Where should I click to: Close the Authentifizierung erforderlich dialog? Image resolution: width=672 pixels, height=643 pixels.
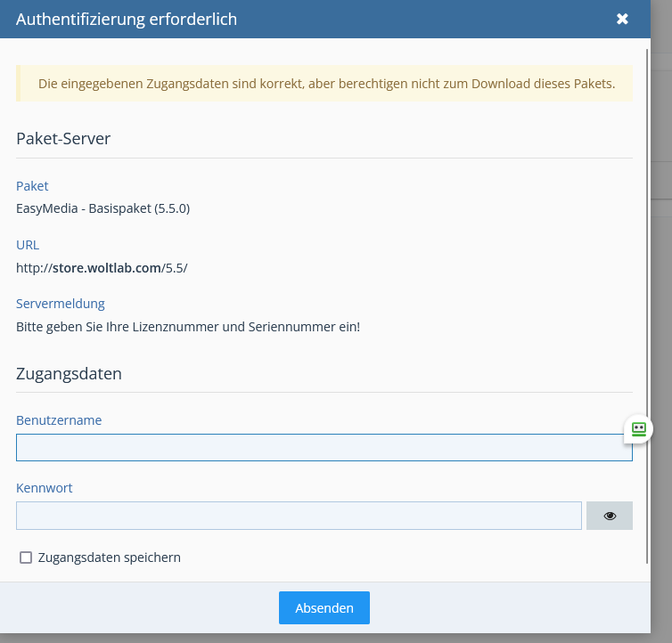click(622, 19)
